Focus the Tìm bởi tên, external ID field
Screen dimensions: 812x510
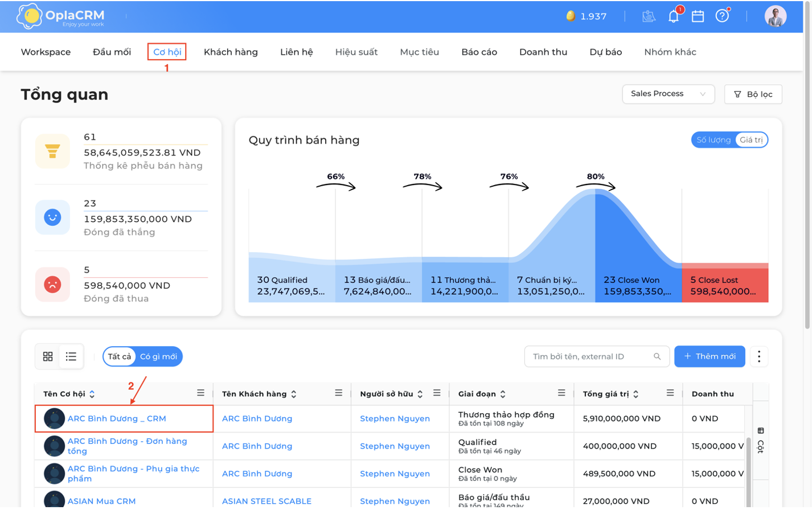click(x=597, y=356)
